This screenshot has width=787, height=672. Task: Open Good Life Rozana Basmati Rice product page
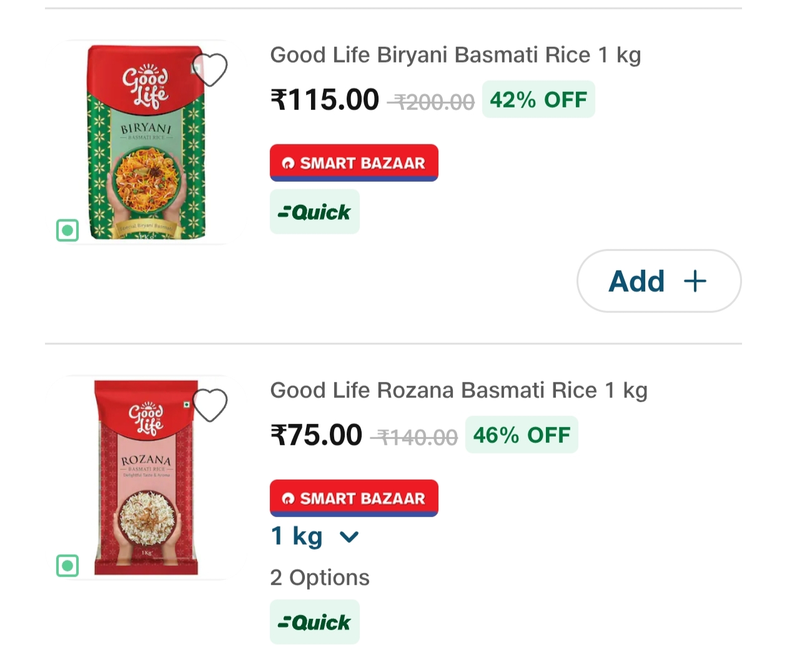458,390
